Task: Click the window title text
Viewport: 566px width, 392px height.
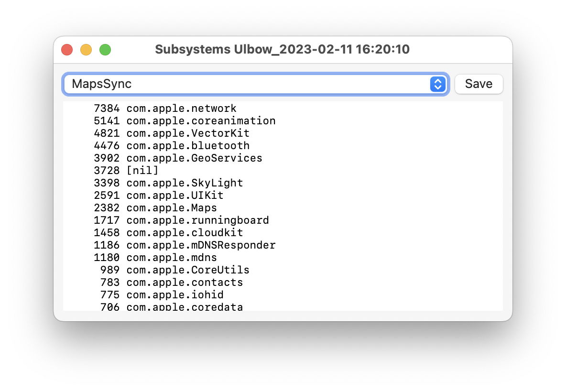Action: pyautogui.click(x=282, y=50)
